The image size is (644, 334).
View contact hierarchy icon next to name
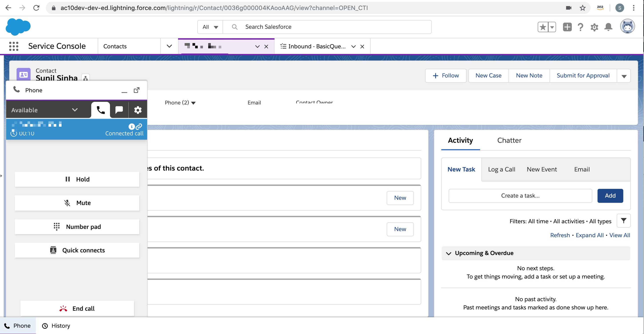pos(86,78)
